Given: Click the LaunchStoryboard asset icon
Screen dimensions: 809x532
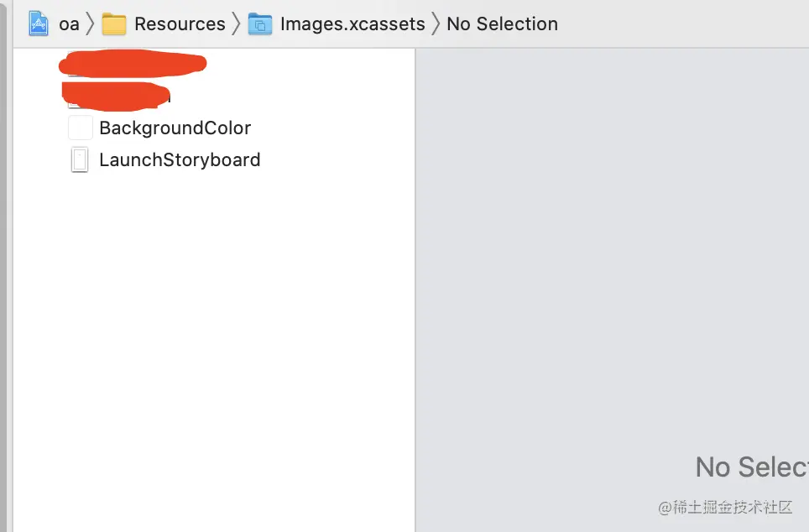Looking at the screenshot, I should (x=80, y=159).
